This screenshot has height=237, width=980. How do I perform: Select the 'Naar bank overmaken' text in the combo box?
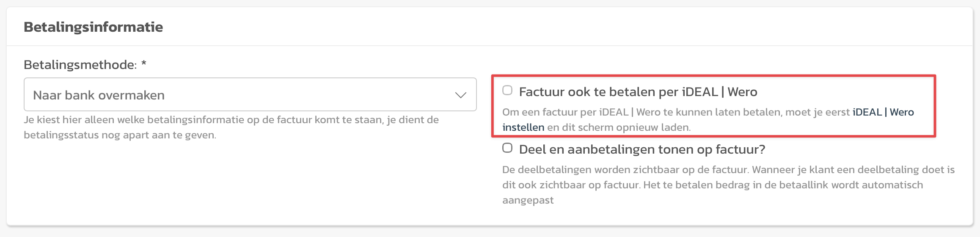99,95
